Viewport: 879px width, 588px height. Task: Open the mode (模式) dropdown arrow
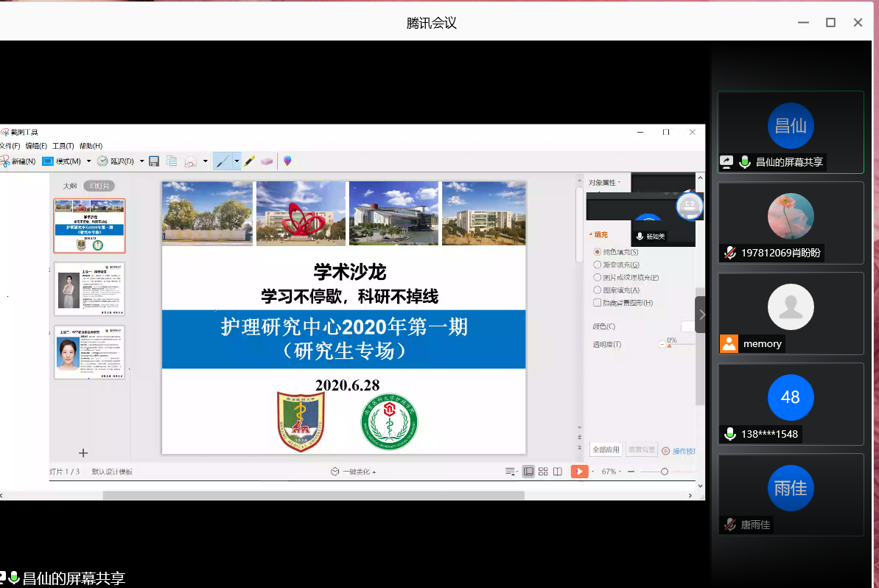point(88,161)
